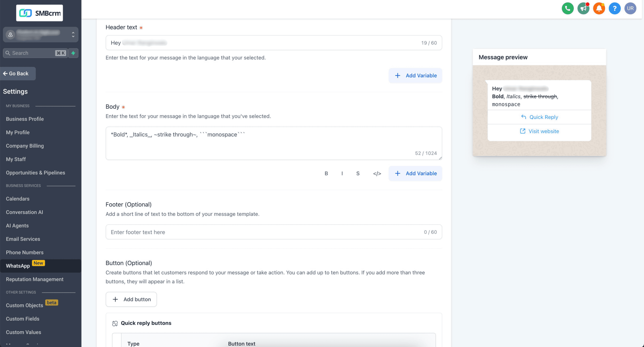This screenshot has width=644, height=347.
Task: Open Reputation Management settings
Action: point(35,279)
